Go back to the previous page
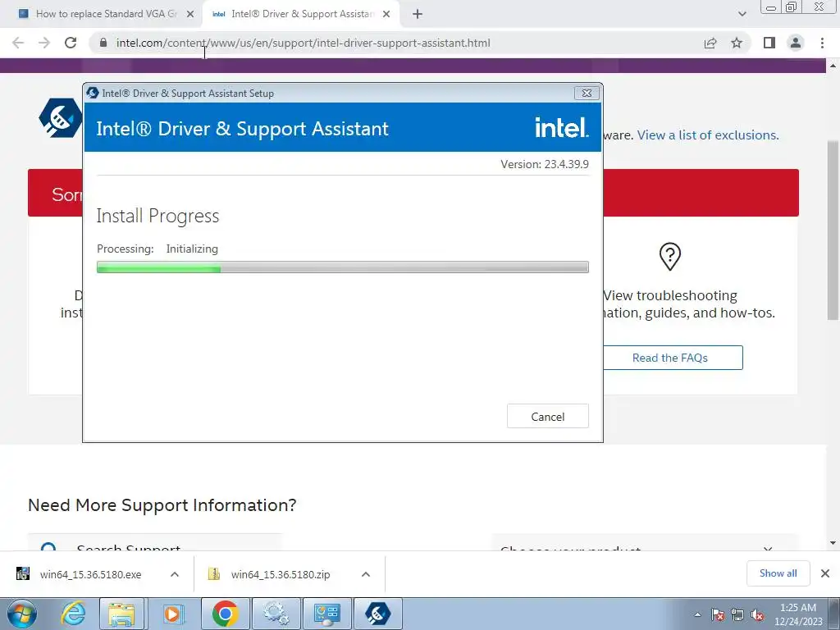This screenshot has height=630, width=840. (18, 43)
